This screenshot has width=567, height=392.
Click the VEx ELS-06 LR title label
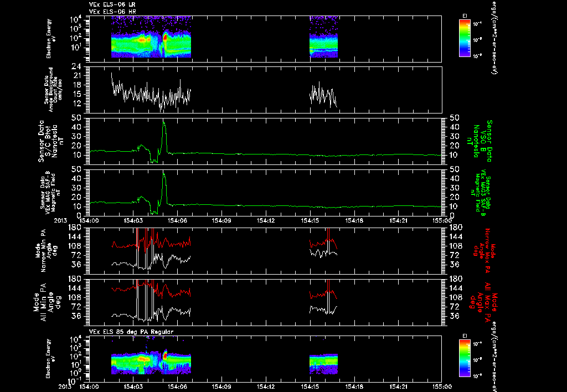click(x=112, y=4)
